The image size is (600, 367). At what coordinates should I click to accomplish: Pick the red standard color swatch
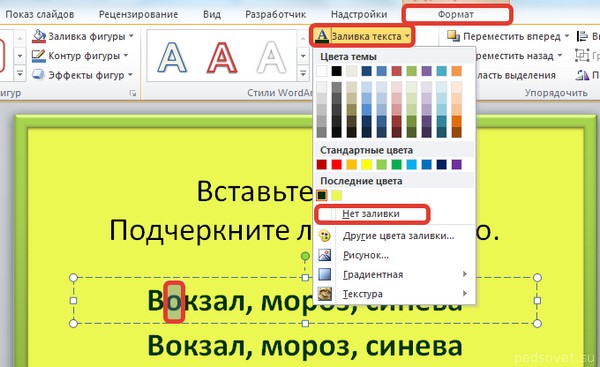pyautogui.click(x=336, y=165)
